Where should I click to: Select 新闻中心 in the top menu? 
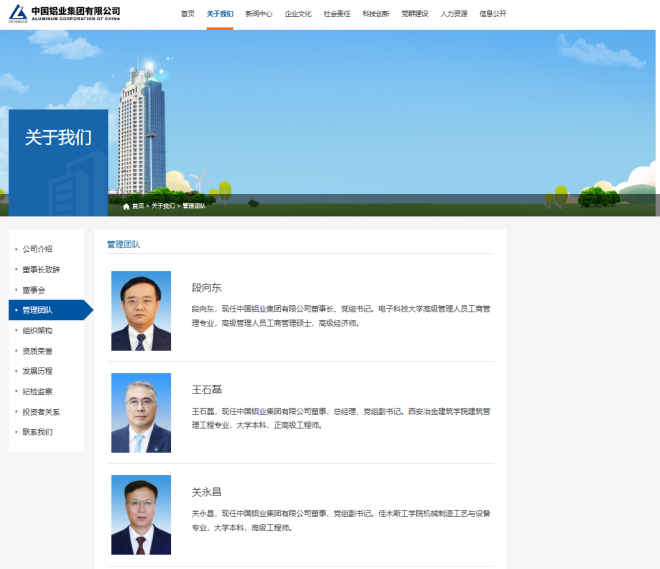point(259,14)
